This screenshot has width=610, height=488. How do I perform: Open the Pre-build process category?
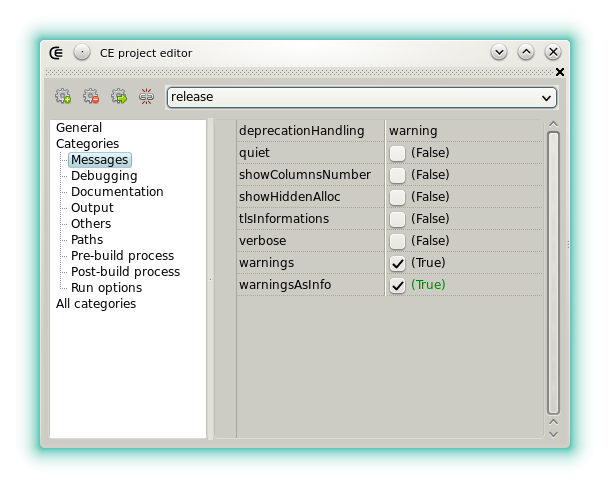point(122,256)
